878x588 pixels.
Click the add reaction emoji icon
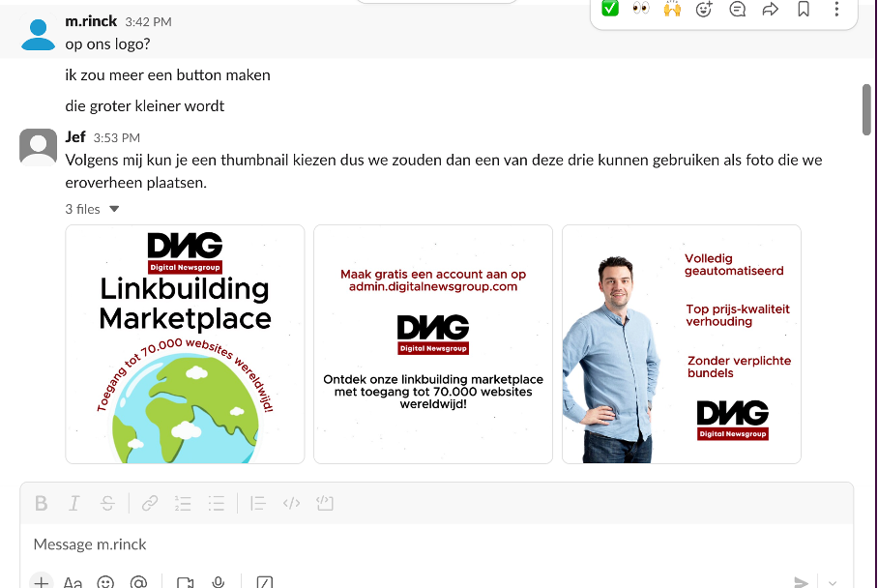coord(704,9)
